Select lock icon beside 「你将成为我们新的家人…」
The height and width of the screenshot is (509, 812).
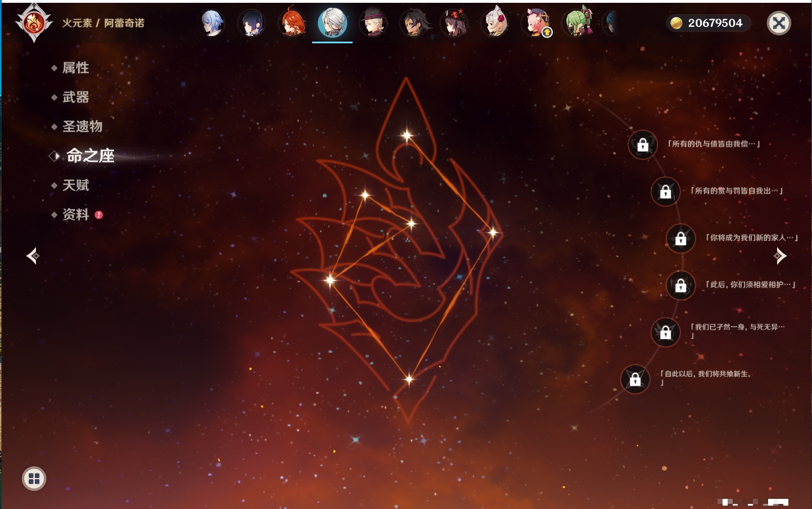point(680,238)
